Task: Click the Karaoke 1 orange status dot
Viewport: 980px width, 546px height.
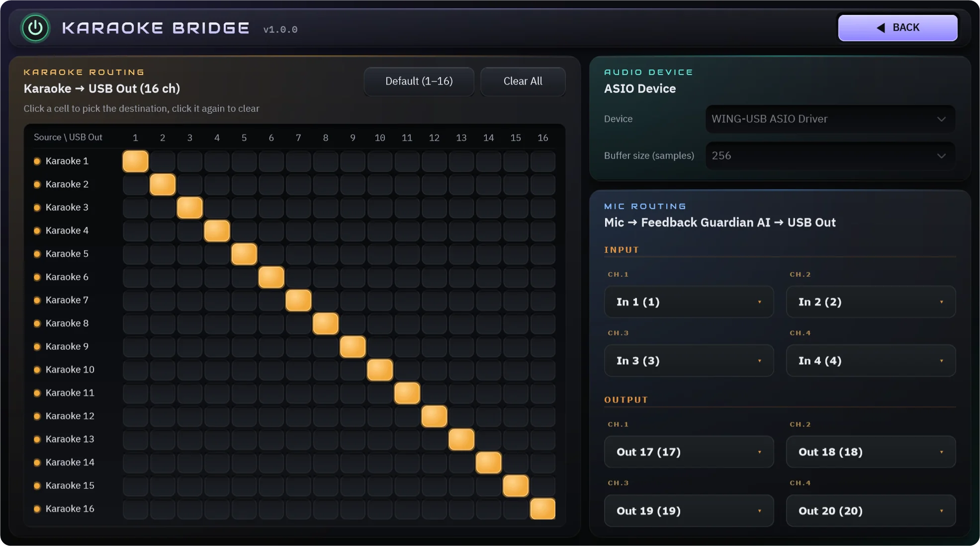Action: pyautogui.click(x=37, y=161)
